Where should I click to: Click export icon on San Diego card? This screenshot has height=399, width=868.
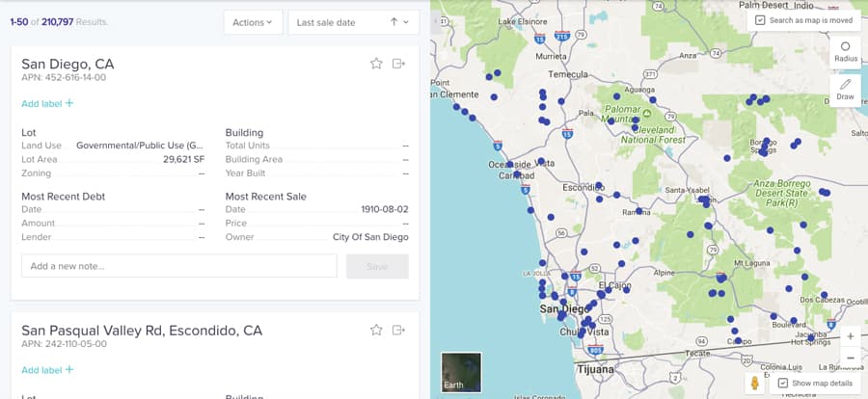click(x=399, y=64)
